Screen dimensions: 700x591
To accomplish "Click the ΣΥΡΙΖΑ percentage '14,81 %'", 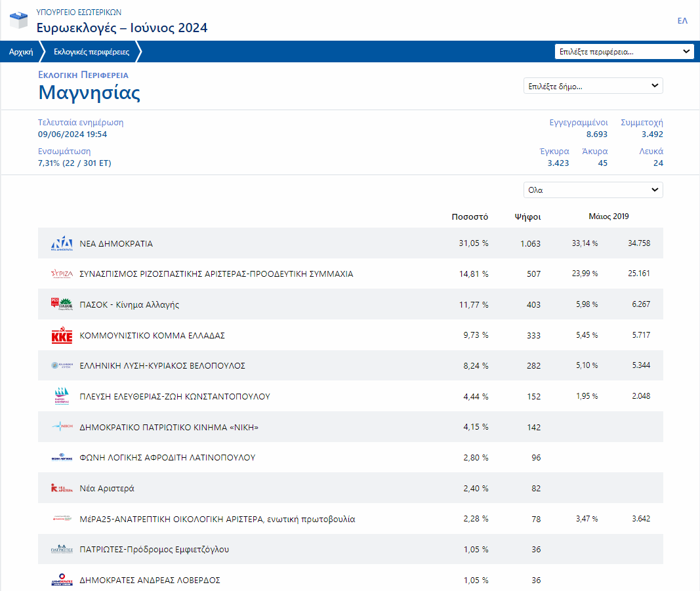I will [x=474, y=274].
